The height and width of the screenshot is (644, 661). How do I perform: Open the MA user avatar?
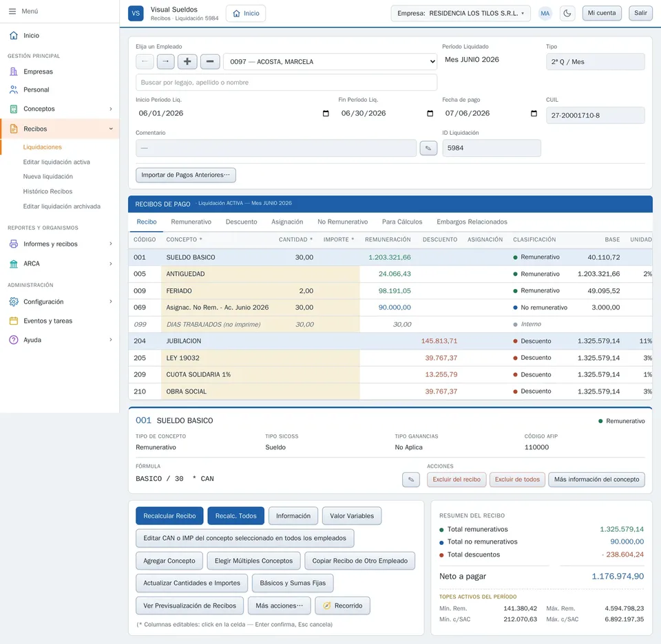click(545, 14)
